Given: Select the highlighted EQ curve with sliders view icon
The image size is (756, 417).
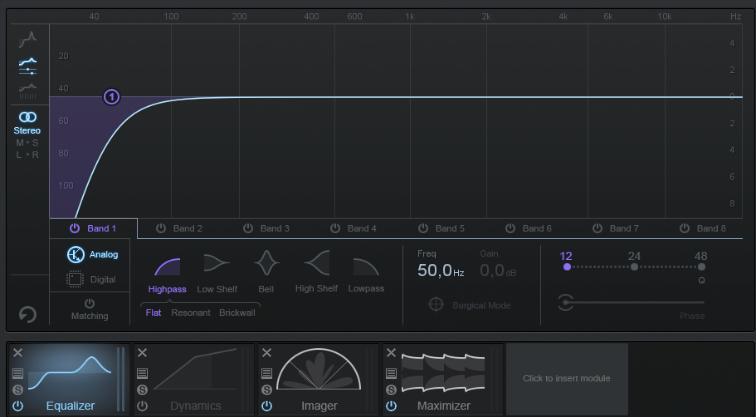Looking at the screenshot, I should click(x=28, y=67).
